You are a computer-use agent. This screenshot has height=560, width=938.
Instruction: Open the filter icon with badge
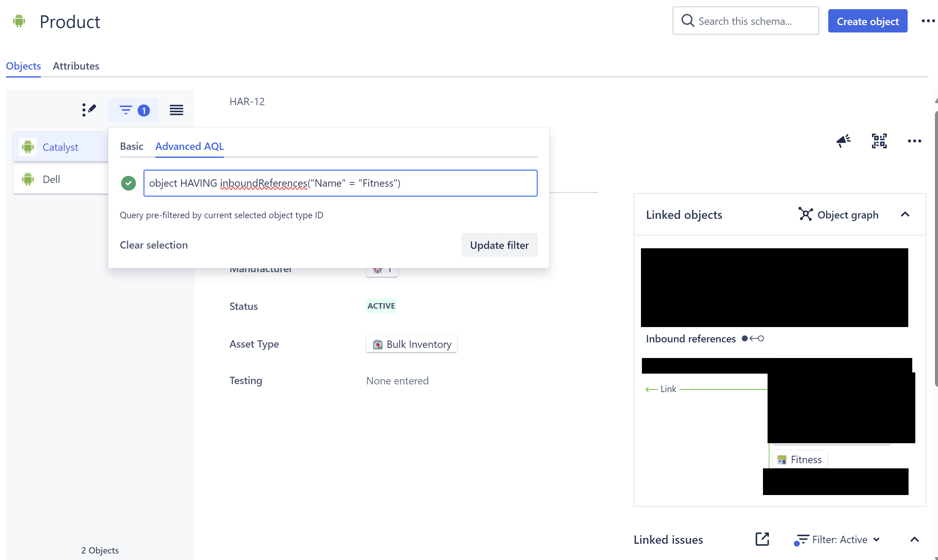[134, 110]
